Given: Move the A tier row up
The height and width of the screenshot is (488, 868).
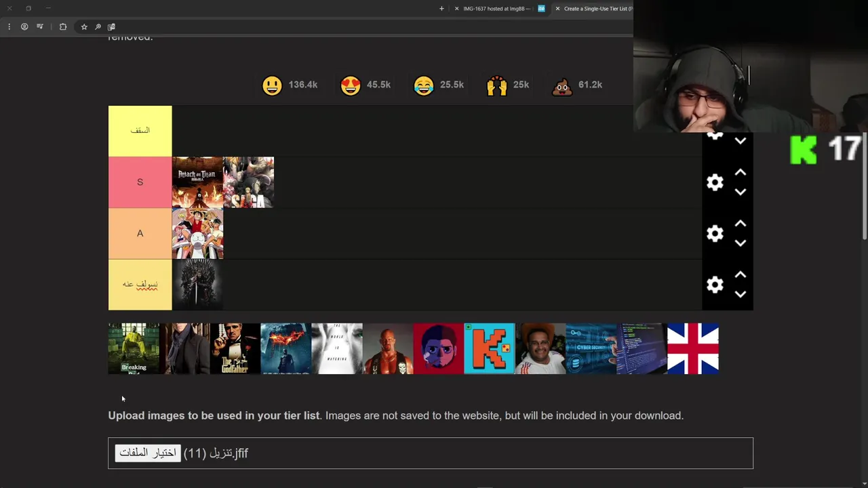Looking at the screenshot, I should coord(741,223).
